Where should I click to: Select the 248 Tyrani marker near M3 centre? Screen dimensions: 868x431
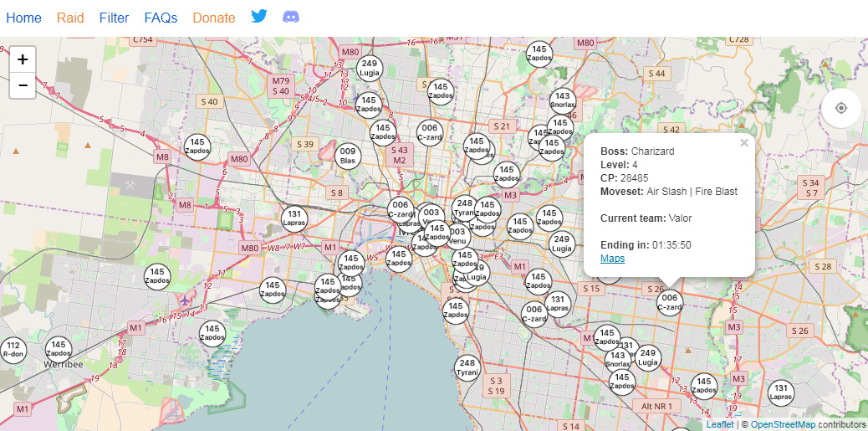465,208
